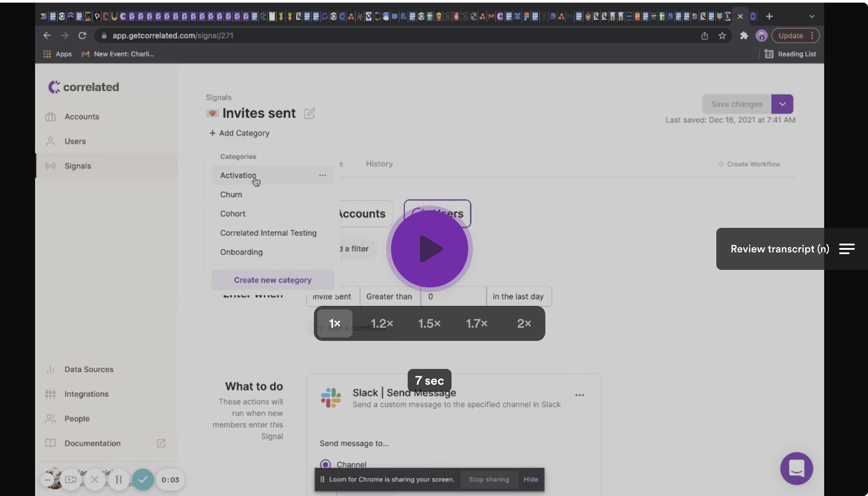Select the Cohort category

[233, 214]
